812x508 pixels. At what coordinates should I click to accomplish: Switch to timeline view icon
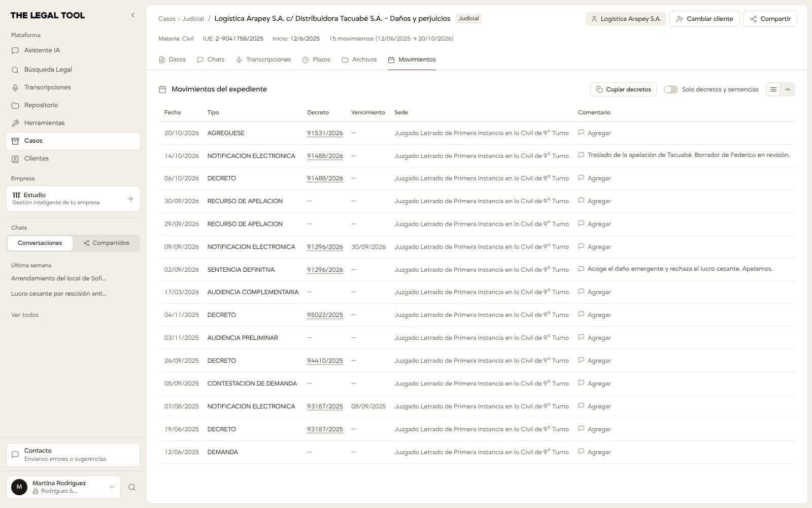click(788, 89)
